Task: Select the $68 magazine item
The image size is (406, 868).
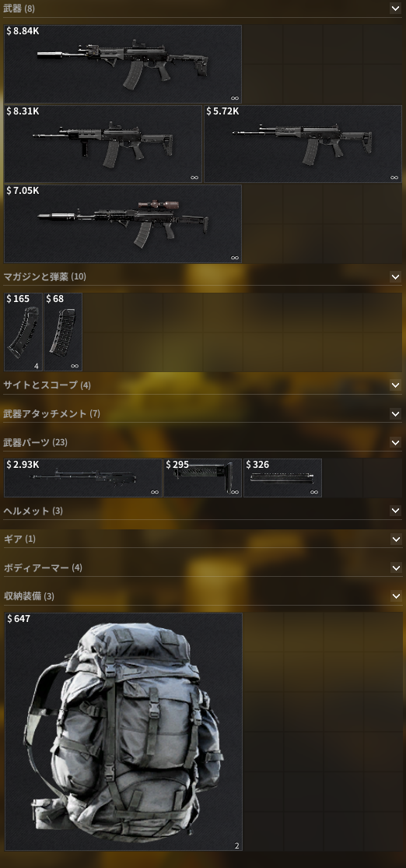Action: pos(63,332)
